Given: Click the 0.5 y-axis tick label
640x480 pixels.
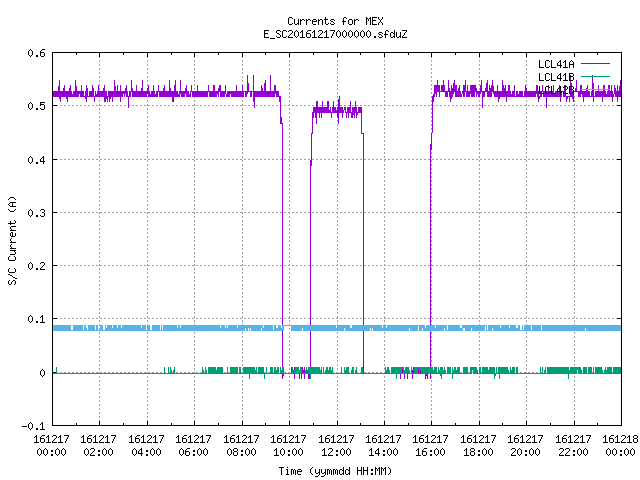Looking at the screenshot, I should tap(36, 106).
